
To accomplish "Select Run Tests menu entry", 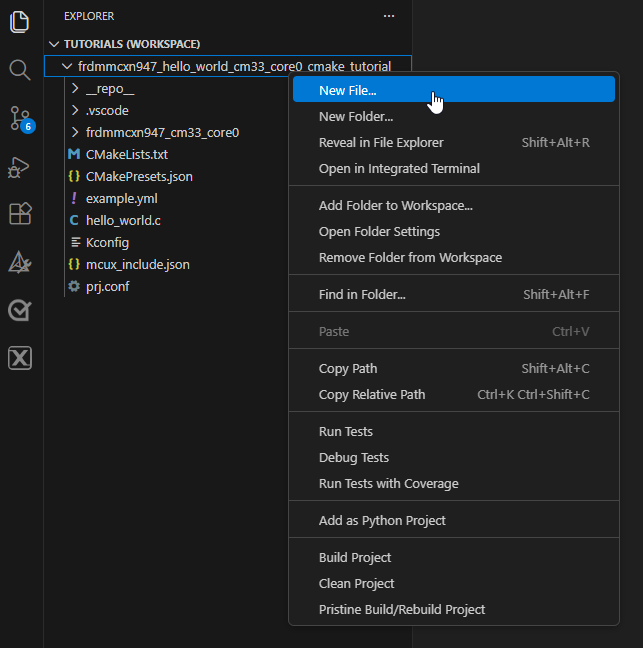I will pos(454,431).
